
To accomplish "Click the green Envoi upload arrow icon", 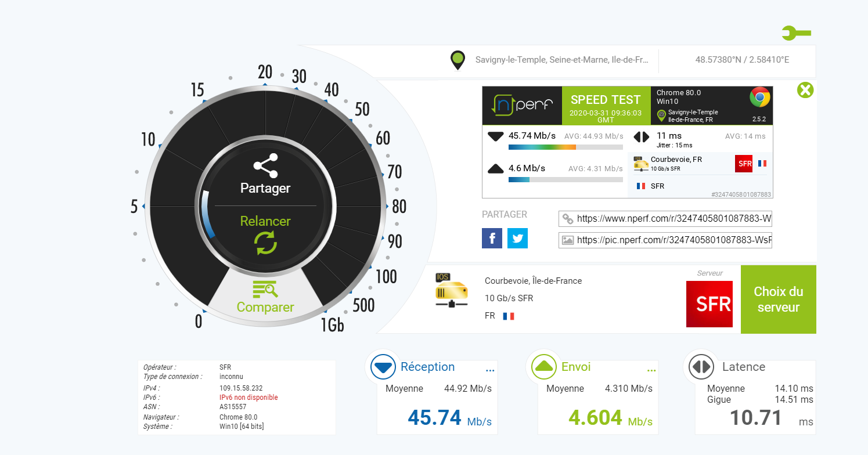I will (543, 367).
